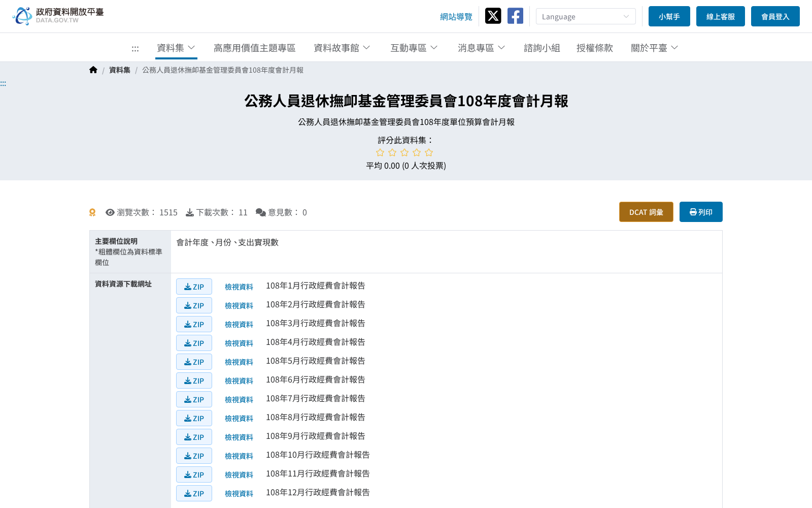
Task: Click the skip-link dots under breadcrumb
Action: click(x=3, y=84)
